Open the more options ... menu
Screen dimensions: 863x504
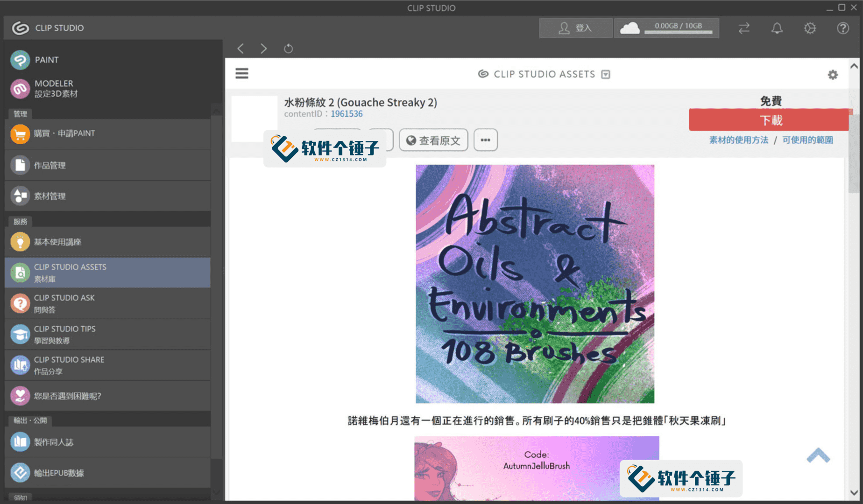[485, 140]
